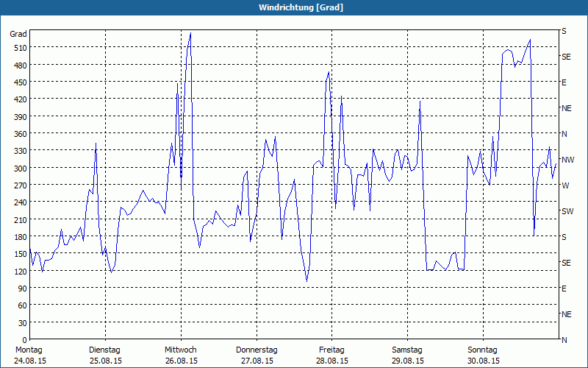
Task: Select the 'Donnerstag' day label
Action: (x=257, y=350)
